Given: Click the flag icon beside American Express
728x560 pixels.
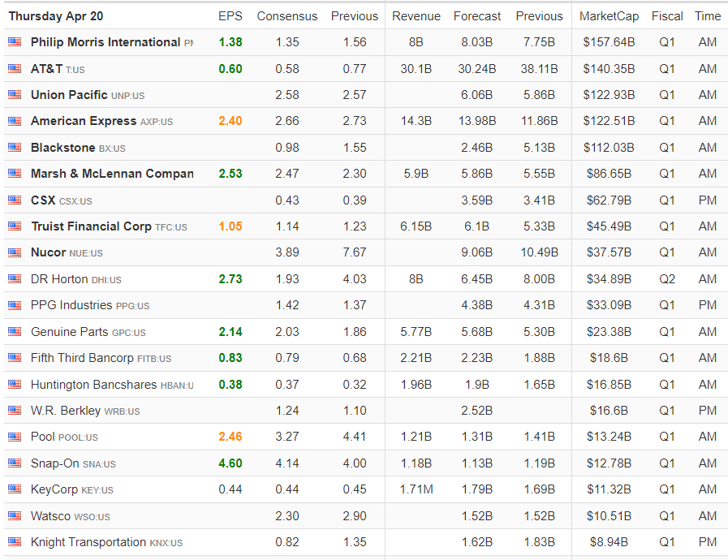Looking at the screenshot, I should click(x=15, y=121).
